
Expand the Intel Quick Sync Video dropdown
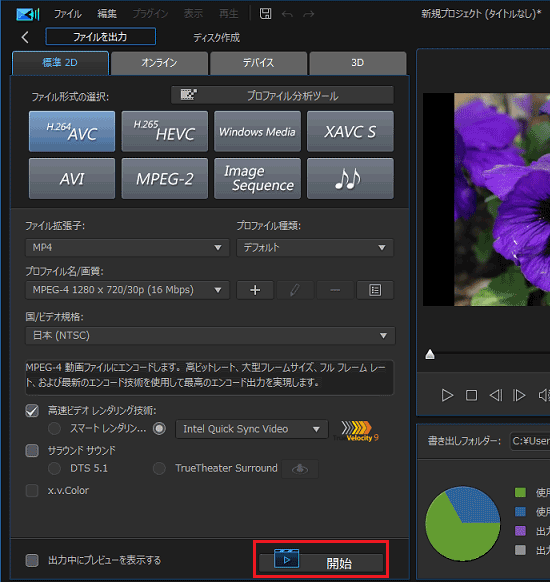click(x=252, y=429)
